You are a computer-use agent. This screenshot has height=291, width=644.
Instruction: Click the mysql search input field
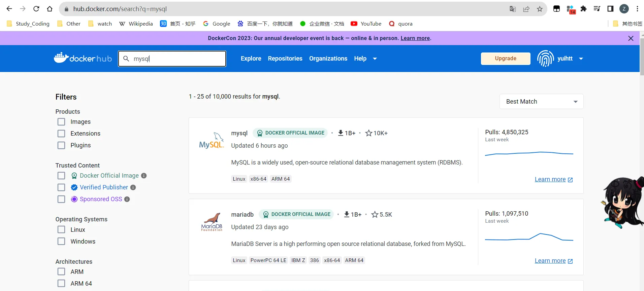(x=172, y=59)
